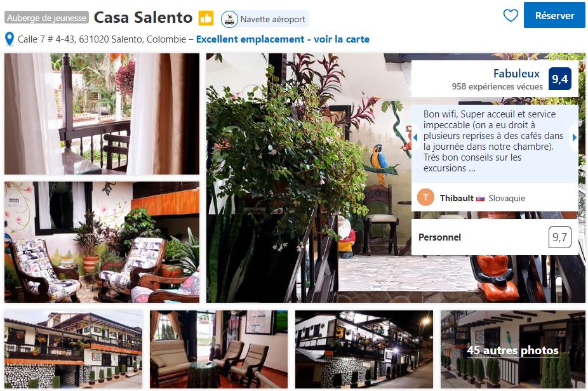This screenshot has width=588, height=391.
Task: Open the 45 autres photos thumbnail
Action: click(x=512, y=349)
